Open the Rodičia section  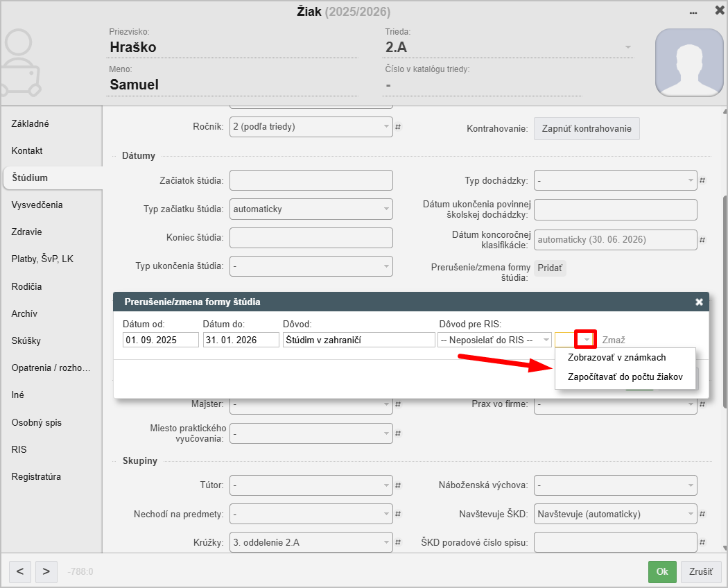coord(26,286)
